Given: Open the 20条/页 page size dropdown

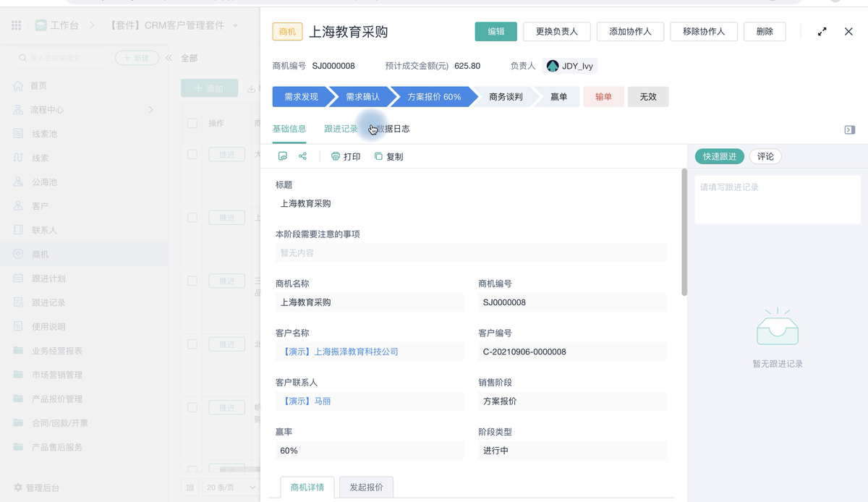Looking at the screenshot, I should 231,488.
